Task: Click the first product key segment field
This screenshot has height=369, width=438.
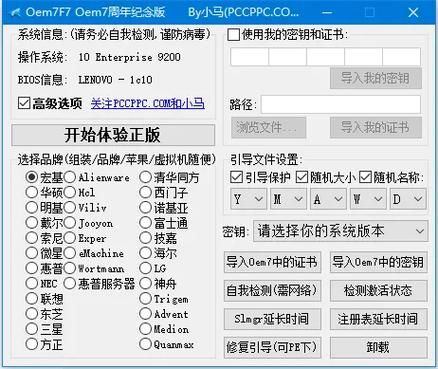Action: (249, 57)
